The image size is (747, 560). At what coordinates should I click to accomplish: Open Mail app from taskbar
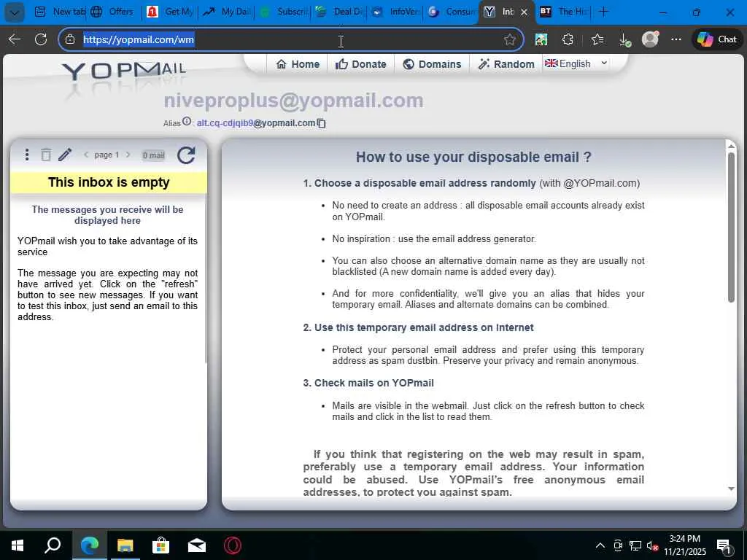196,545
